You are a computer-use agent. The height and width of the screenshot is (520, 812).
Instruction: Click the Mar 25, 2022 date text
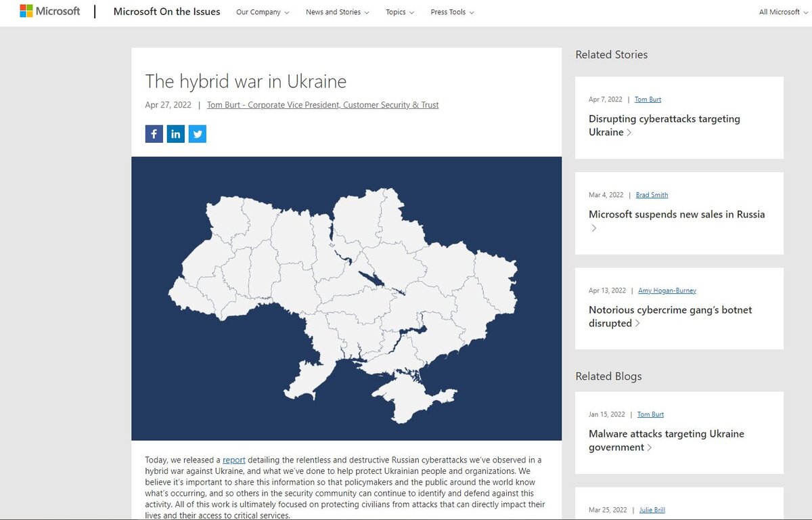[x=608, y=510]
